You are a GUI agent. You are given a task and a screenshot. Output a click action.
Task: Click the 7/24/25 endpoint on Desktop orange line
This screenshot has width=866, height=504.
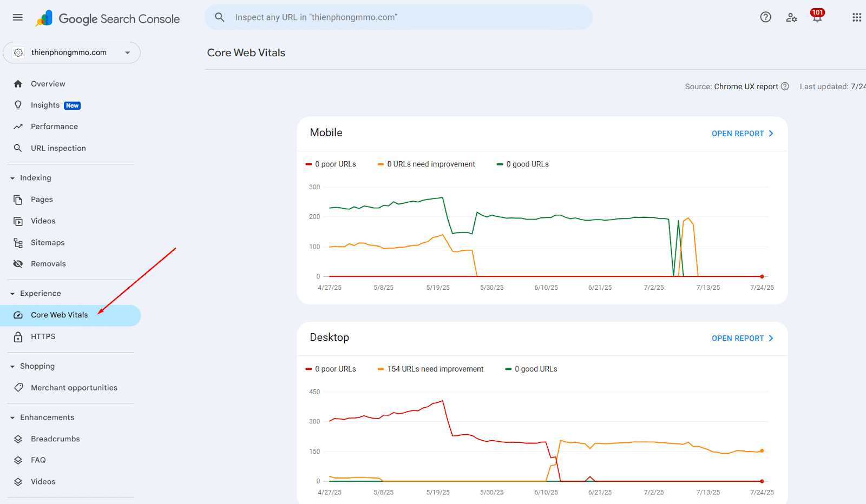point(762,450)
